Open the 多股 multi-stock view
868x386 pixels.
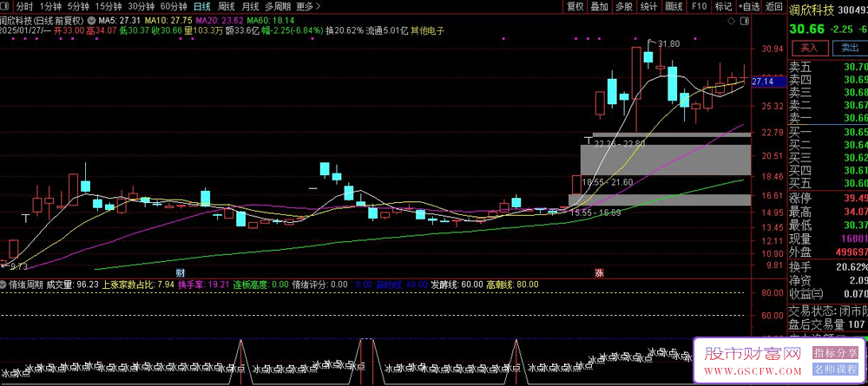click(624, 7)
